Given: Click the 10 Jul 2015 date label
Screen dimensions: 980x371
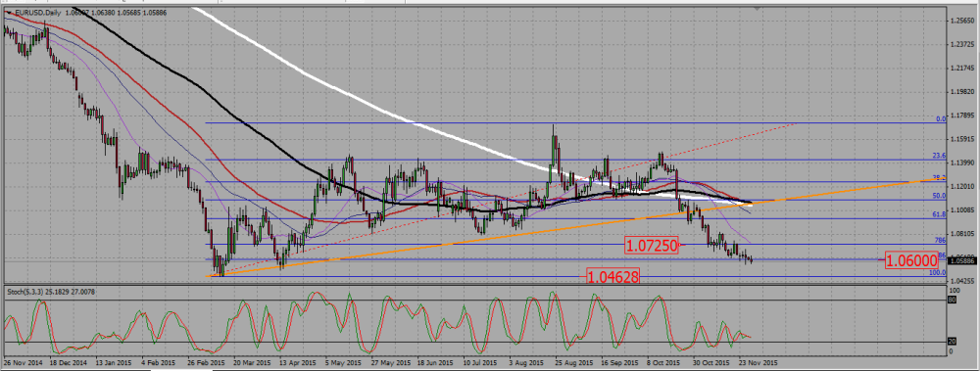Looking at the screenshot, I should pyautogui.click(x=480, y=362).
